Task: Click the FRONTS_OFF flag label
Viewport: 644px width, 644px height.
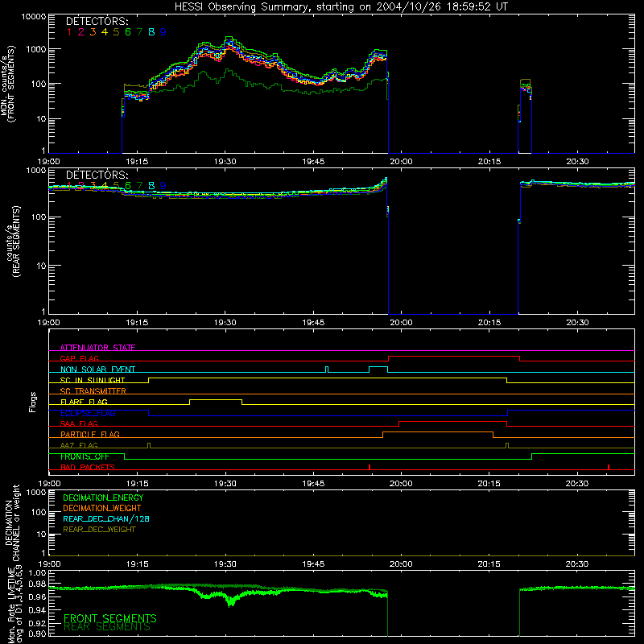Action: coord(85,456)
